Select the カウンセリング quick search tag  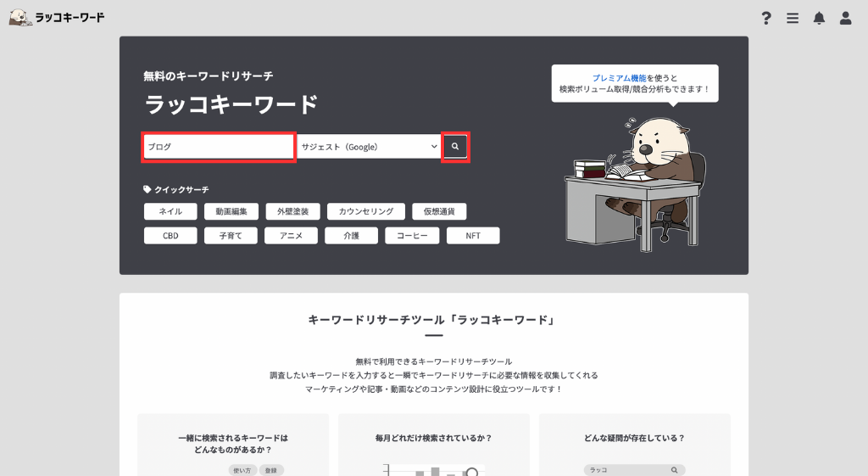[x=366, y=211]
